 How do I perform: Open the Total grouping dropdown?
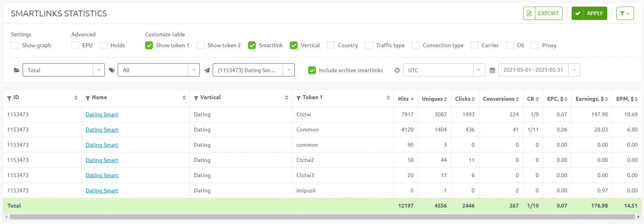[x=63, y=70]
